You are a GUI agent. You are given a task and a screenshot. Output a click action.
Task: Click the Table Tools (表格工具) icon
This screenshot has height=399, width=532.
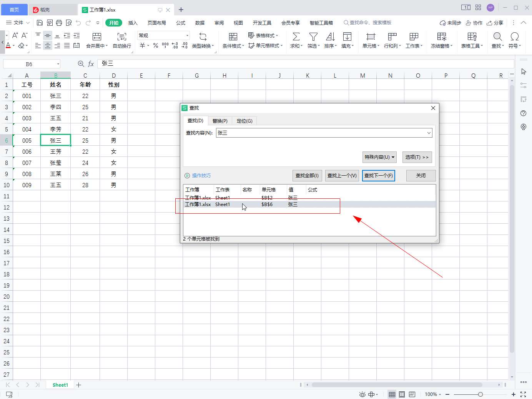click(472, 37)
